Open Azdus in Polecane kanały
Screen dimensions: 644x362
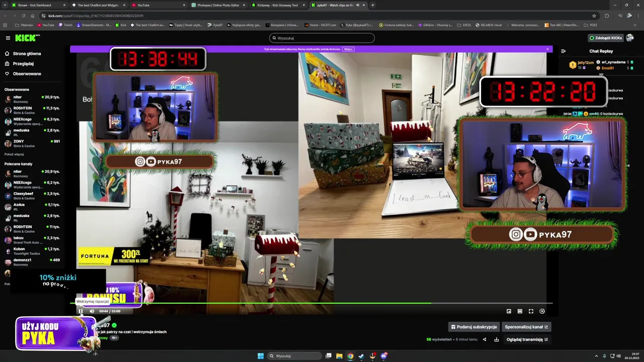(x=32, y=207)
